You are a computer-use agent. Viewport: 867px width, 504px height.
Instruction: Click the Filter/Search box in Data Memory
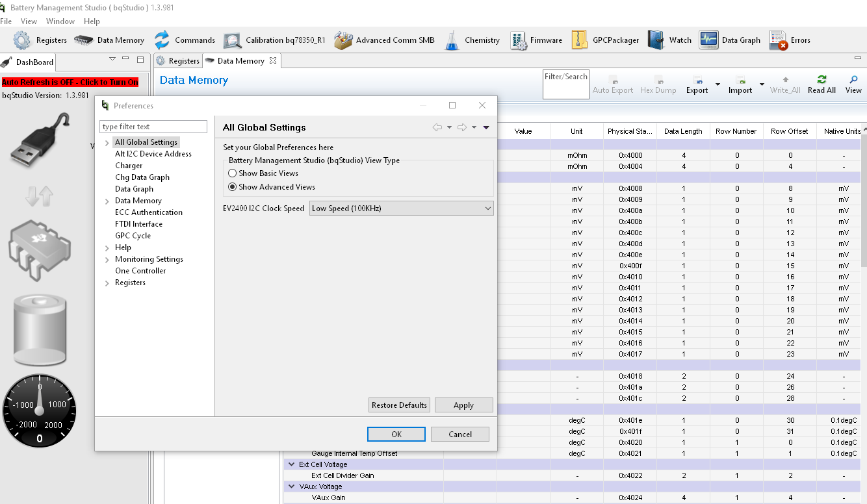[x=565, y=84]
